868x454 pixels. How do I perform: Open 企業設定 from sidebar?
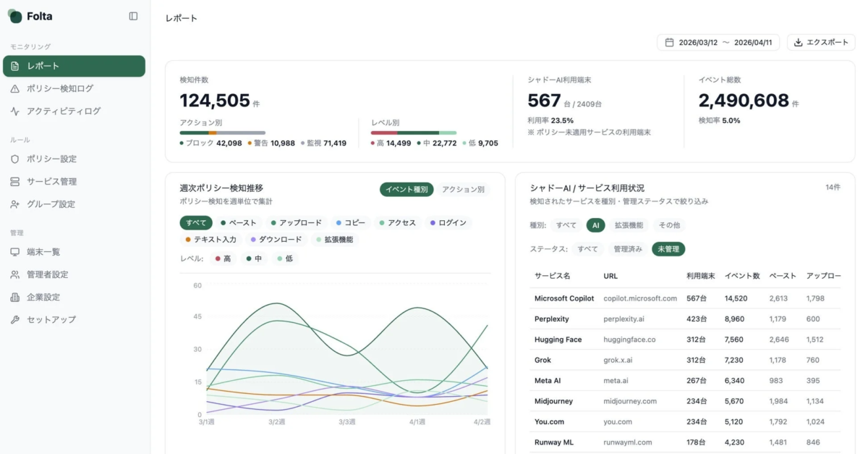[74, 297]
